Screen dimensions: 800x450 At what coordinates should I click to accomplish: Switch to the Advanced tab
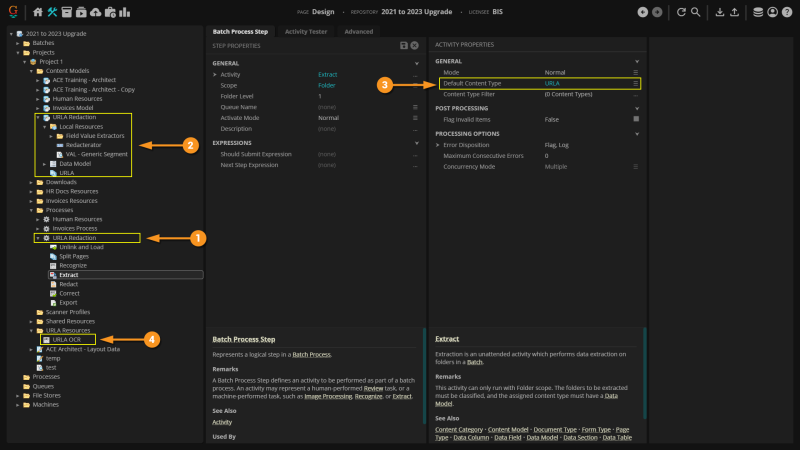(x=358, y=31)
